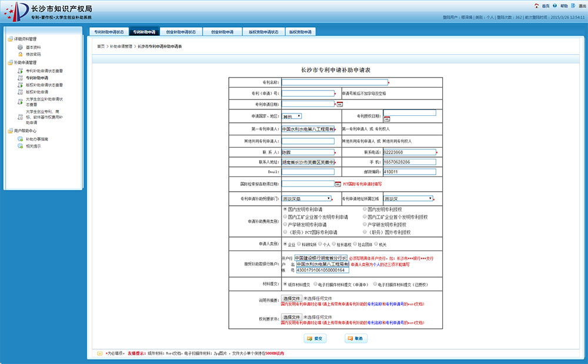Open the calendar picker for 专利申请日期
The width and height of the screenshot is (588, 364).
tap(339, 105)
